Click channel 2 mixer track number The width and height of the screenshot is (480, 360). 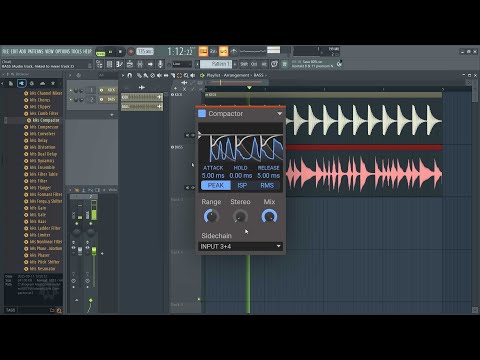[x=91, y=99]
